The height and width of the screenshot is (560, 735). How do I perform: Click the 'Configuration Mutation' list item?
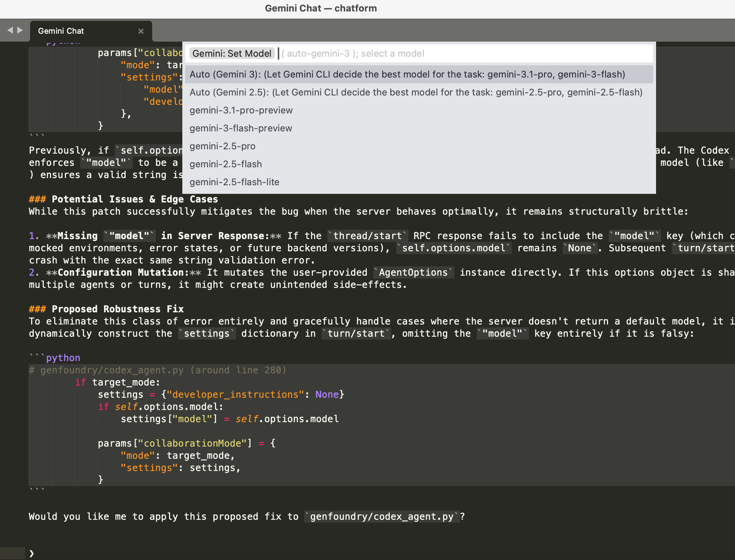point(123,272)
